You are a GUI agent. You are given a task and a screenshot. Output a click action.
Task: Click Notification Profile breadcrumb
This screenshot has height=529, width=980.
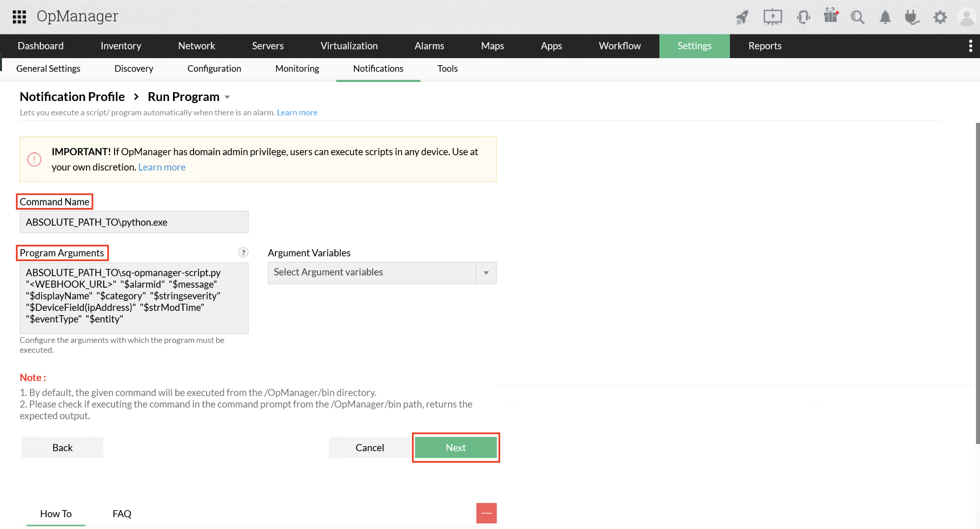72,97
